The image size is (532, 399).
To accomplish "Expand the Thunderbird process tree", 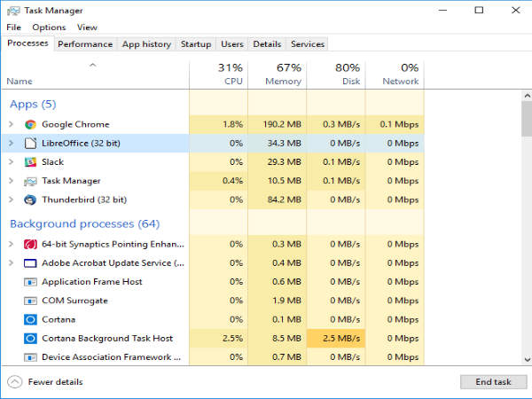I will (x=11, y=199).
